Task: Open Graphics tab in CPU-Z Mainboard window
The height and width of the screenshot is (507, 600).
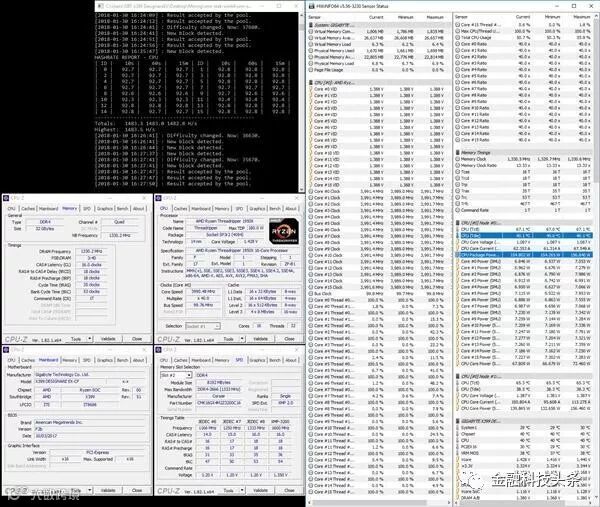Action: click(x=105, y=360)
